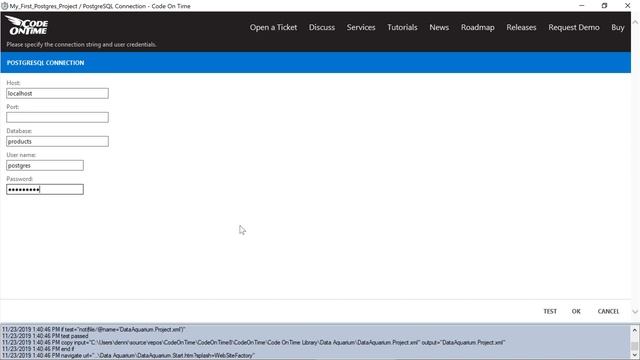Screen dimensions: 640x360
Task: Focus the Database field containing products
Action: coord(57,142)
